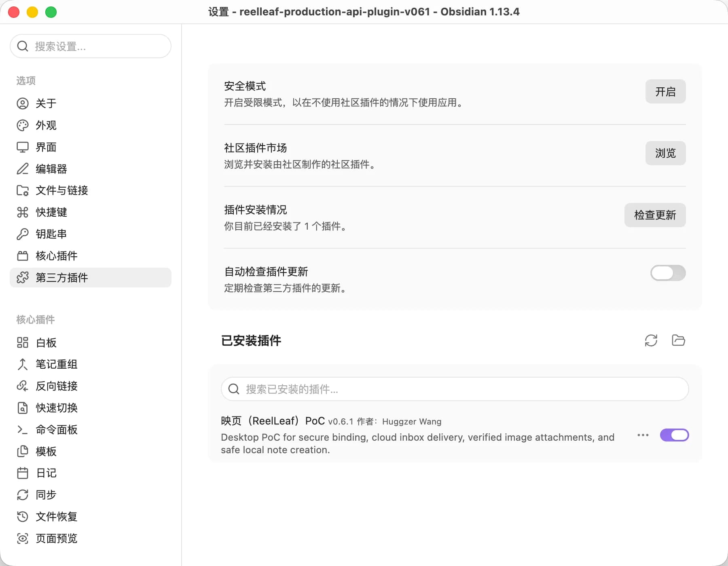The width and height of the screenshot is (728, 566).
Task: Click the plugin version v0.6.1 text
Action: (341, 422)
